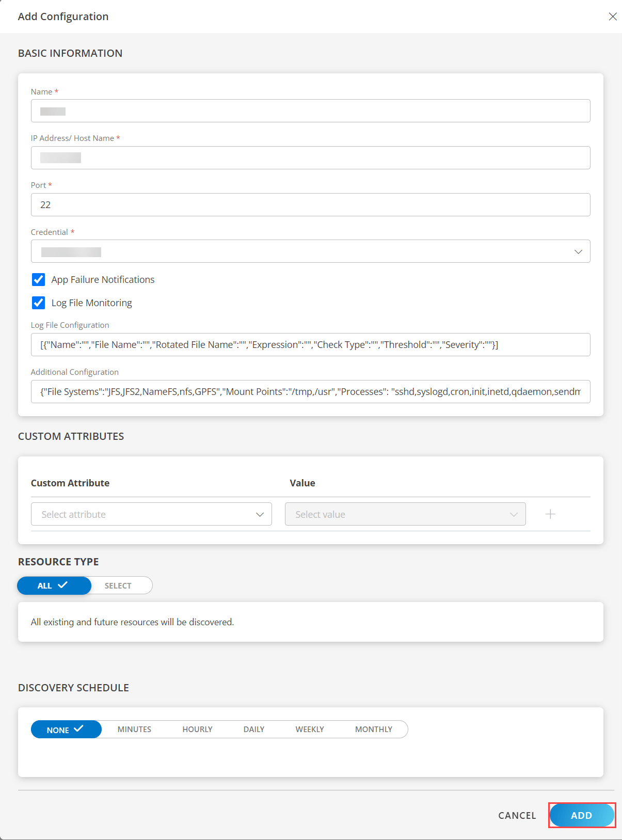
Task: Select DAILY discovery schedule
Action: tap(254, 730)
